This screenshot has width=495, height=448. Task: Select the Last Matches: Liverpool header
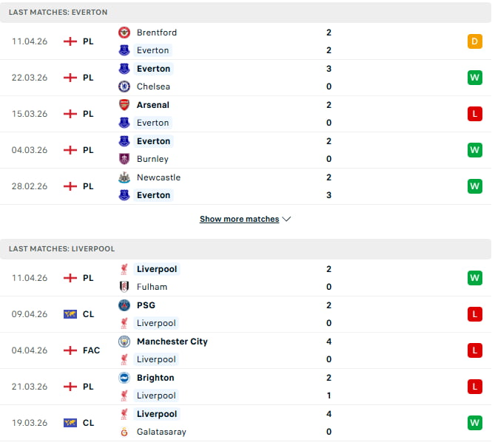(62, 249)
